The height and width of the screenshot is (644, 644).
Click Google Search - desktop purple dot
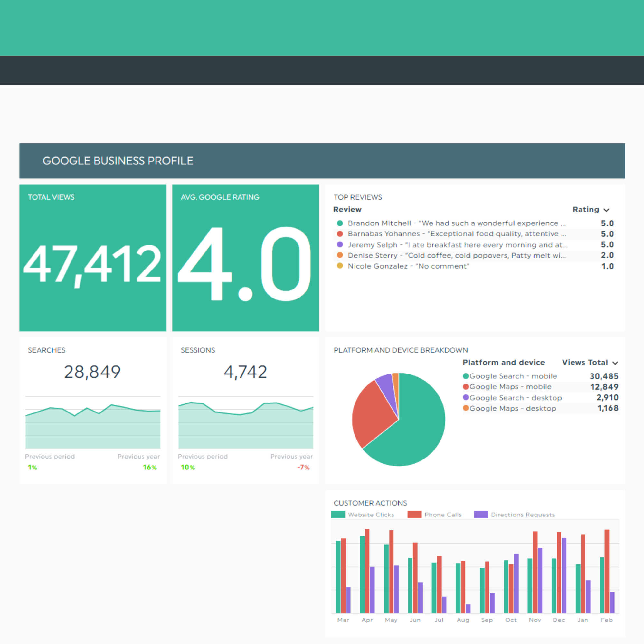click(466, 397)
